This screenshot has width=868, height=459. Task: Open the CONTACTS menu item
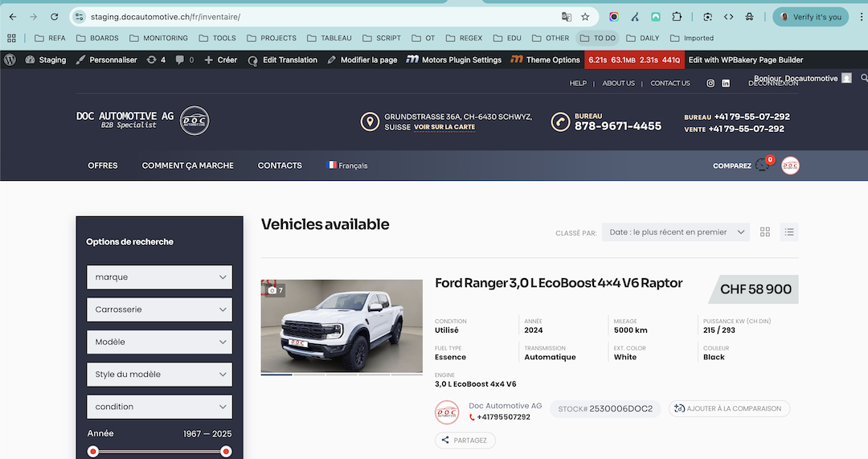[x=280, y=166]
